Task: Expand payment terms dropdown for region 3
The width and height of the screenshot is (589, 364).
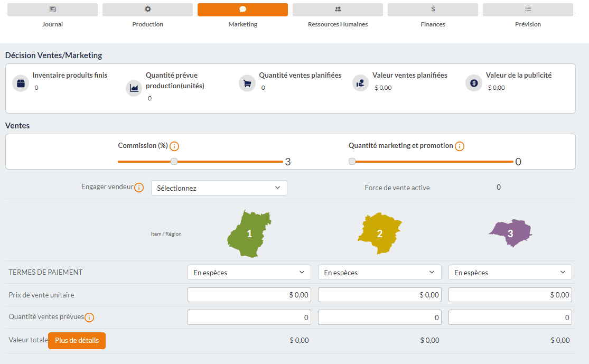Action: [x=510, y=273]
